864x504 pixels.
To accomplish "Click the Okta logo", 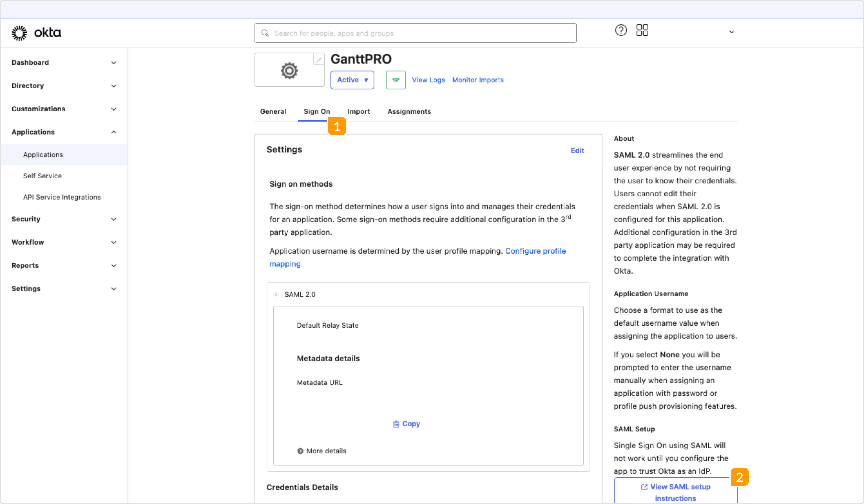I will coord(35,33).
